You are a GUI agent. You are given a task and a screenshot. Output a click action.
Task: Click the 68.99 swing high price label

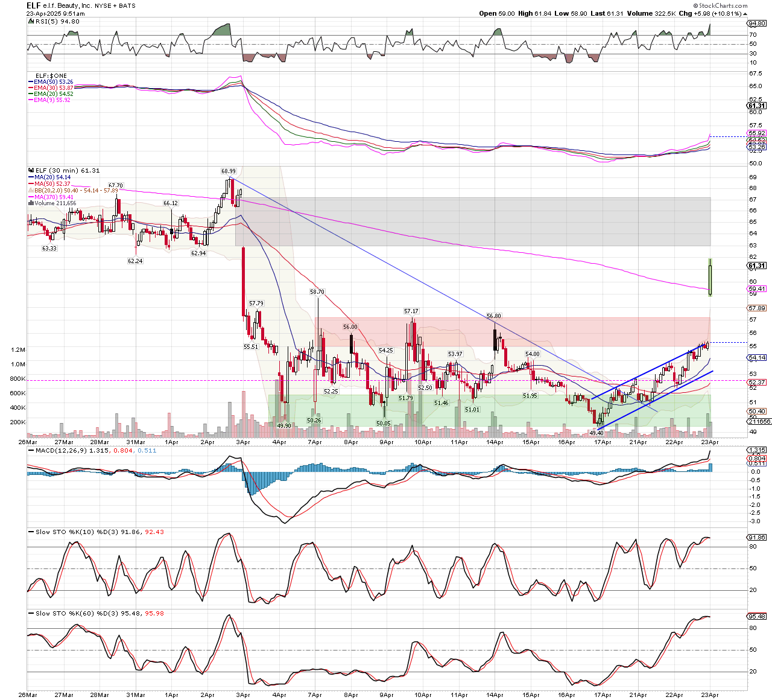point(229,171)
